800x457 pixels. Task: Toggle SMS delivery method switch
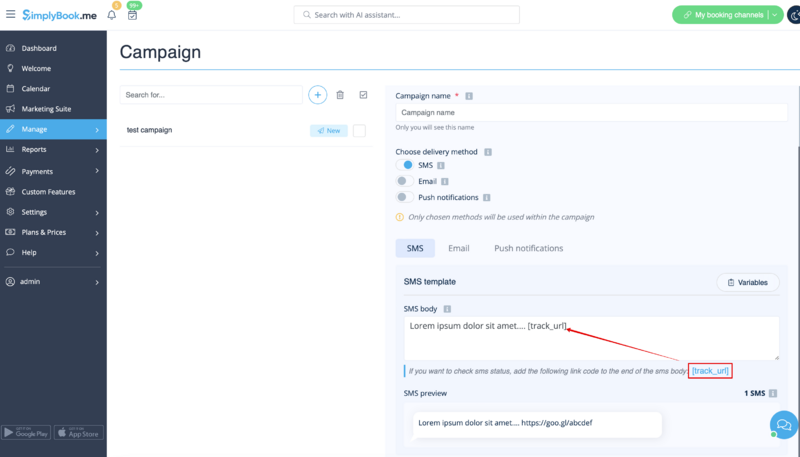click(x=405, y=165)
